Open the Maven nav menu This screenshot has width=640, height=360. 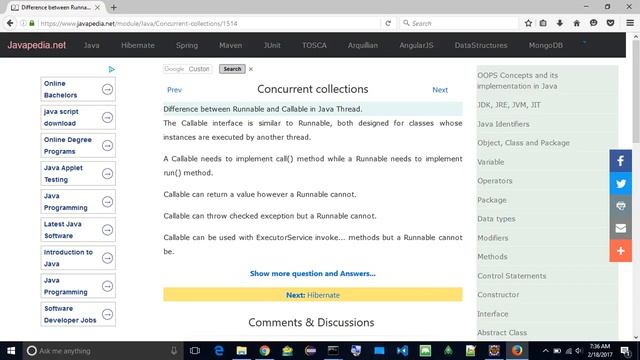click(x=231, y=45)
